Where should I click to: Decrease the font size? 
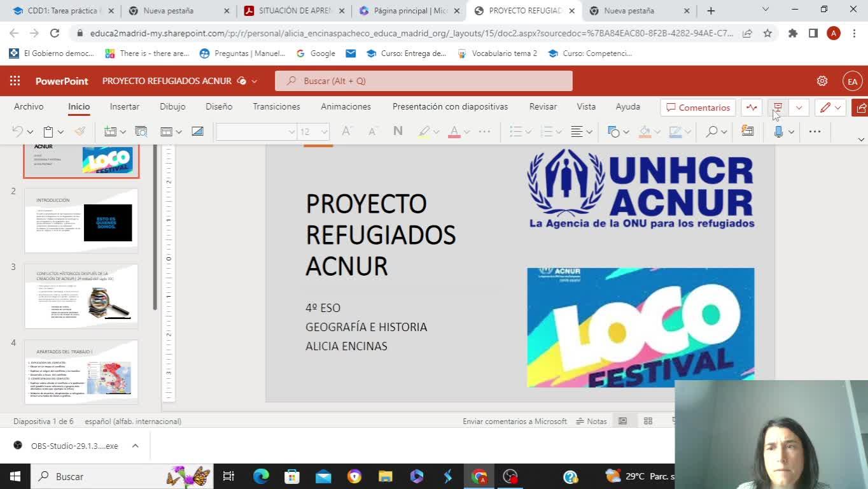click(x=372, y=131)
